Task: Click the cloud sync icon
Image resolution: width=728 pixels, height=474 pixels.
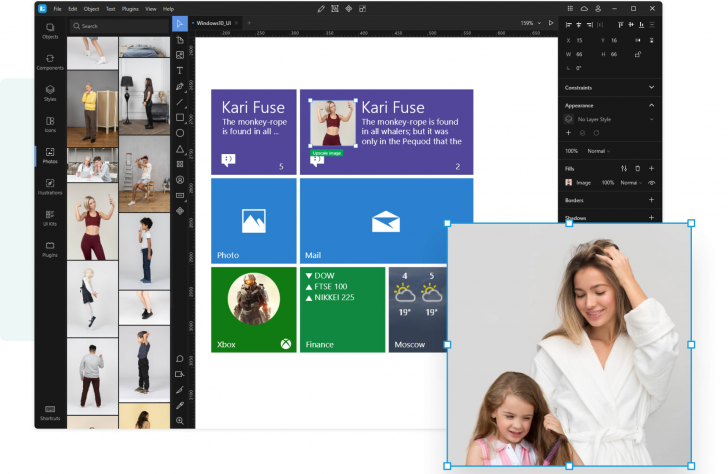Action: (x=584, y=8)
